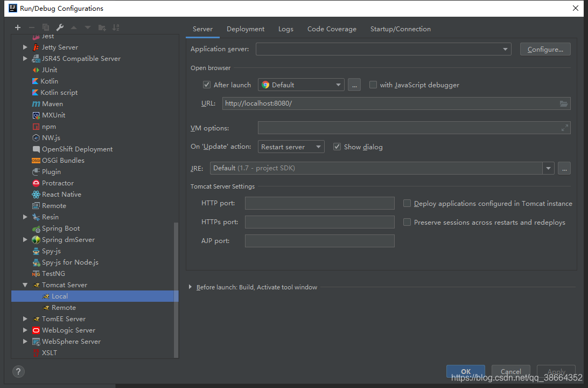Screen dimensions: 588x388
Task: Expand Before launch section
Action: (x=190, y=287)
